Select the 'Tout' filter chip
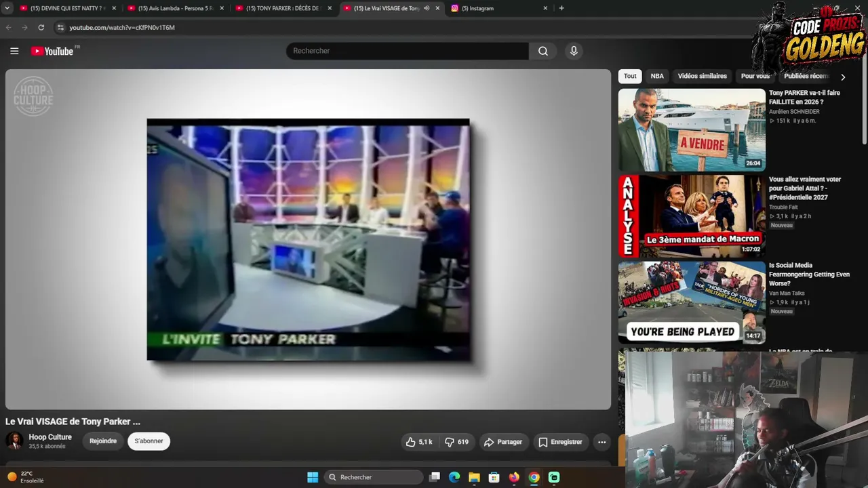Image resolution: width=868 pixels, height=488 pixels. 630,77
